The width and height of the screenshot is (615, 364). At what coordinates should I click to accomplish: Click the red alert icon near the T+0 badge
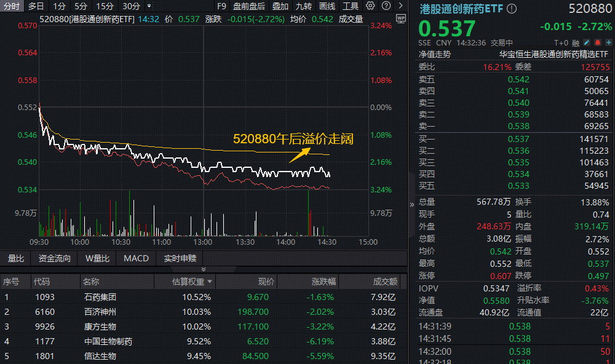click(598, 42)
